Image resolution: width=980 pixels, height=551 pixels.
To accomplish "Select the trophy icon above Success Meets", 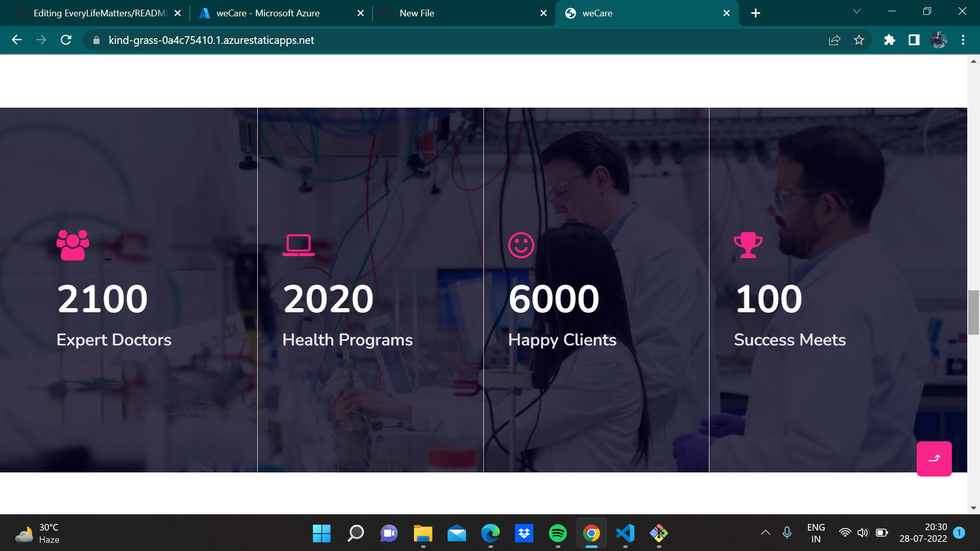I will click(748, 245).
